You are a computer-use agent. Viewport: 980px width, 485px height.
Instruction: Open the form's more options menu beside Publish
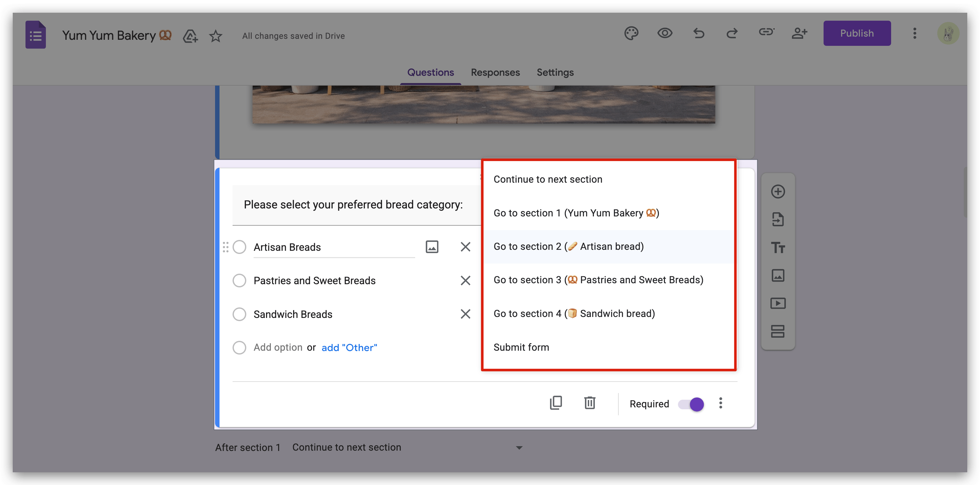915,33
